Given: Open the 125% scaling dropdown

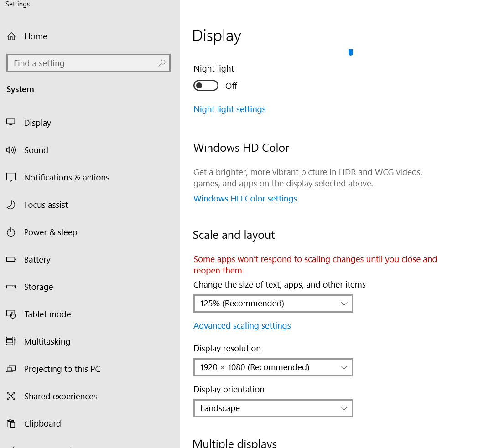Looking at the screenshot, I should (x=273, y=304).
